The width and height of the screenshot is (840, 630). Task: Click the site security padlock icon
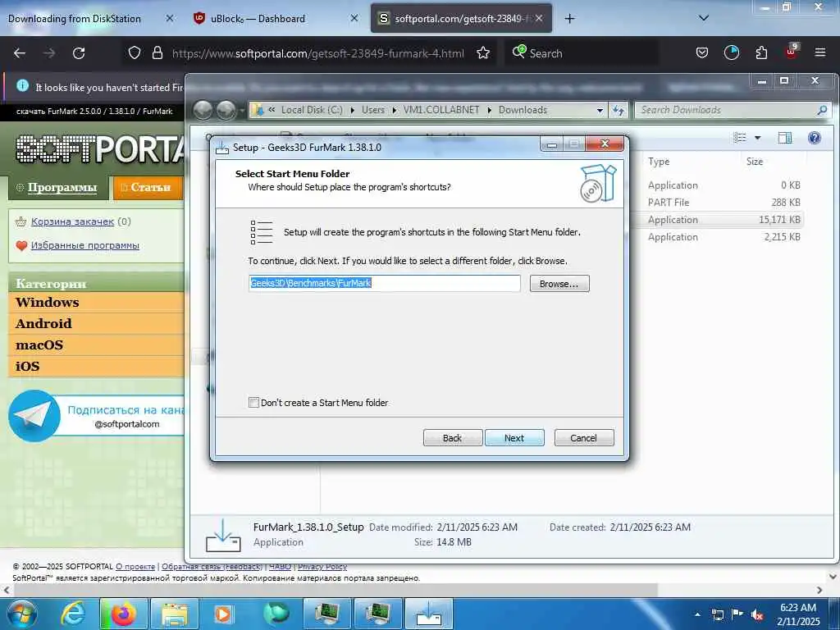pyautogui.click(x=157, y=53)
